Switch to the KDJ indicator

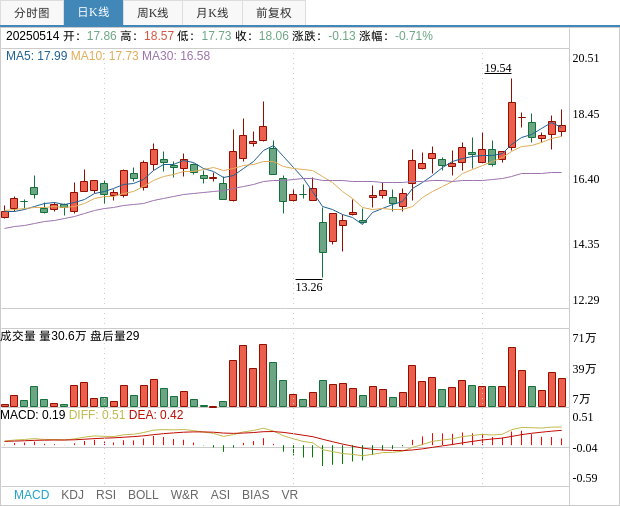tap(72, 495)
